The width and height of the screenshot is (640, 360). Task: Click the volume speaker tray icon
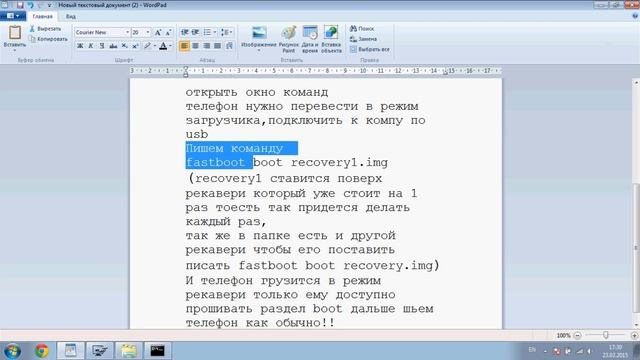pos(589,351)
